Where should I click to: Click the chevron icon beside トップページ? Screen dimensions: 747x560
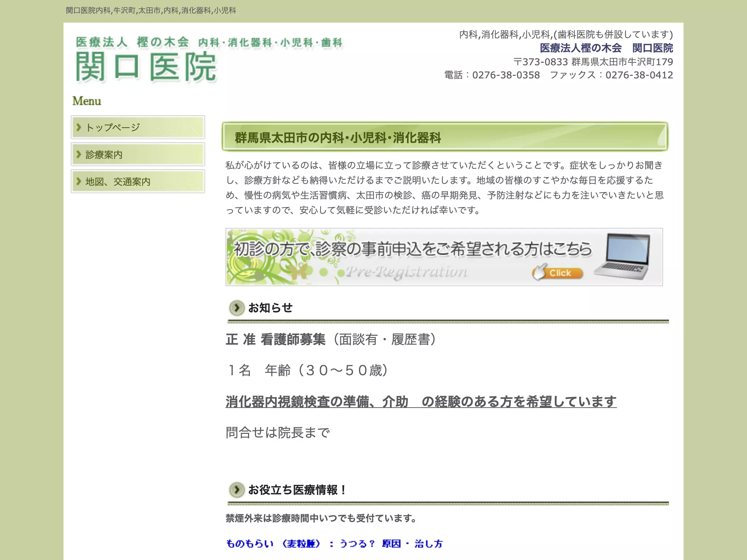pos(78,127)
